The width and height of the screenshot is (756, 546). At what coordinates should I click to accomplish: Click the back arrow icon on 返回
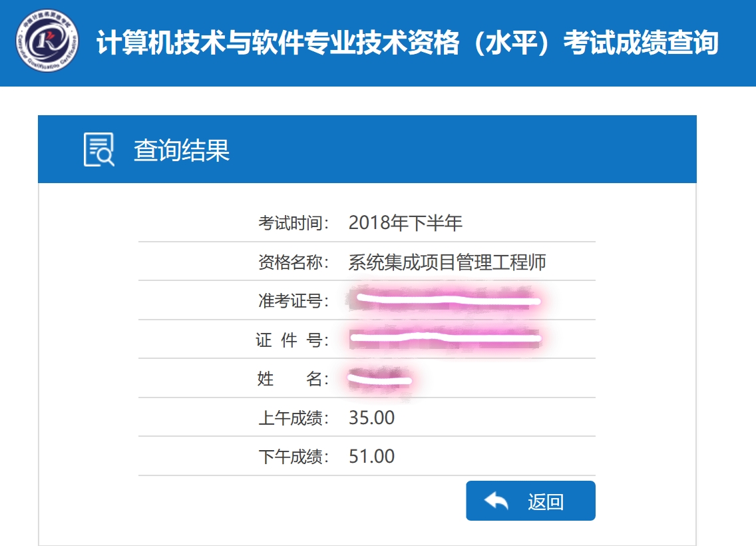(x=496, y=501)
